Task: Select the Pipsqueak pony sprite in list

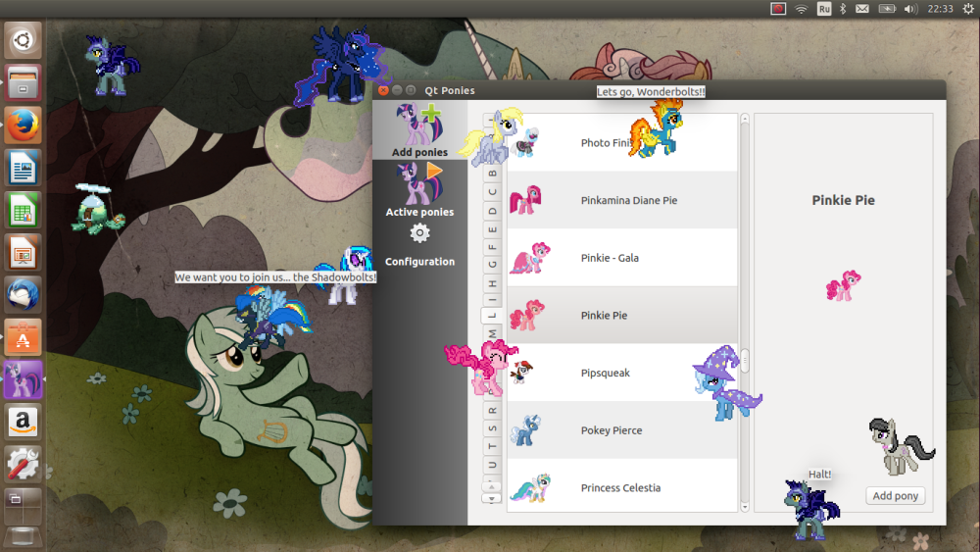Action: pyautogui.click(x=521, y=372)
